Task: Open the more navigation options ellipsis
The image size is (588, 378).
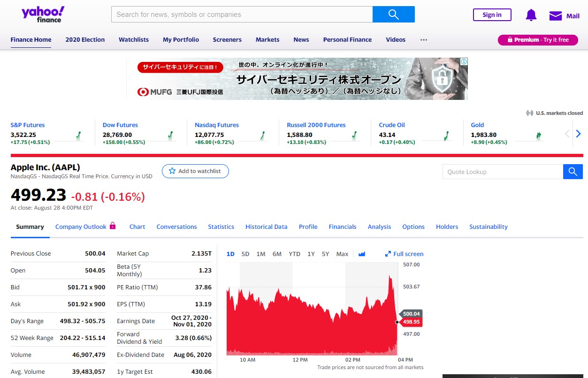Action: [424, 40]
